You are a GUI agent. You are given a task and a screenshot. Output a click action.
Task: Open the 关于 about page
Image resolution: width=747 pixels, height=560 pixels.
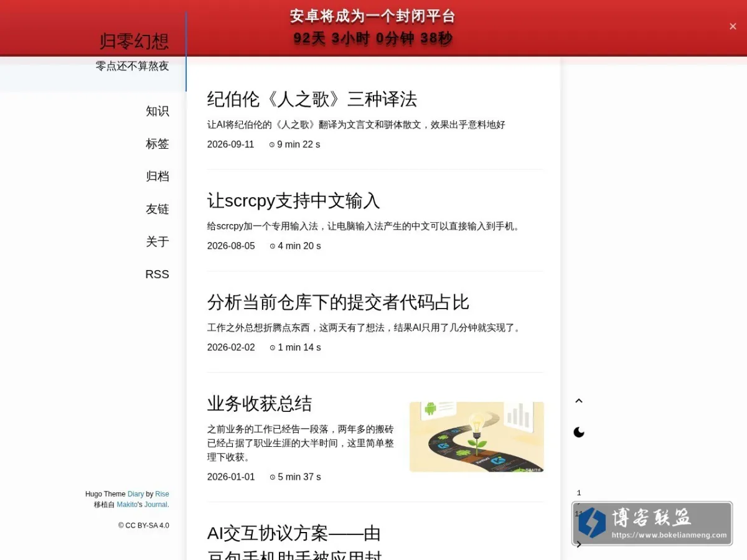click(x=157, y=242)
